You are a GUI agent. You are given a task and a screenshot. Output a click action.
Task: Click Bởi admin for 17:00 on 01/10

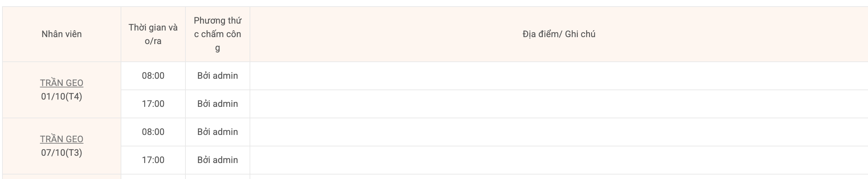point(217,104)
